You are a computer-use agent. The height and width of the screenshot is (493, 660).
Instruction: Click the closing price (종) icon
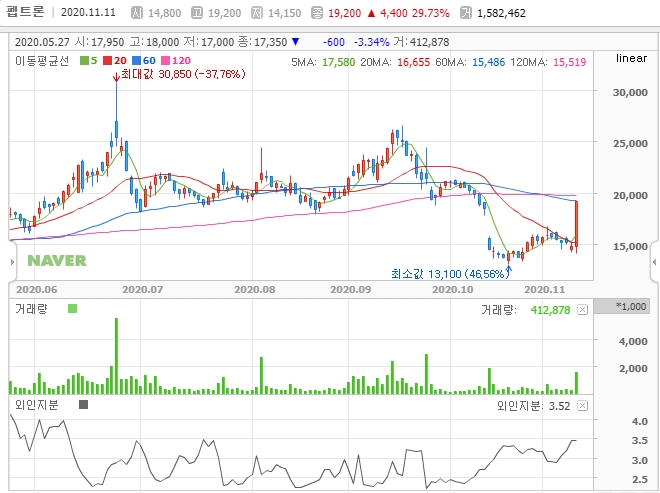click(317, 13)
